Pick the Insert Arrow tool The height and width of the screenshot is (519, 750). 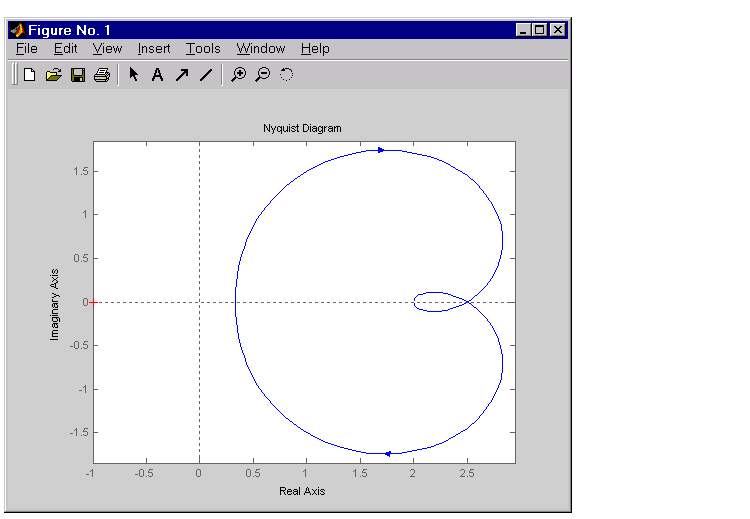tap(181, 75)
